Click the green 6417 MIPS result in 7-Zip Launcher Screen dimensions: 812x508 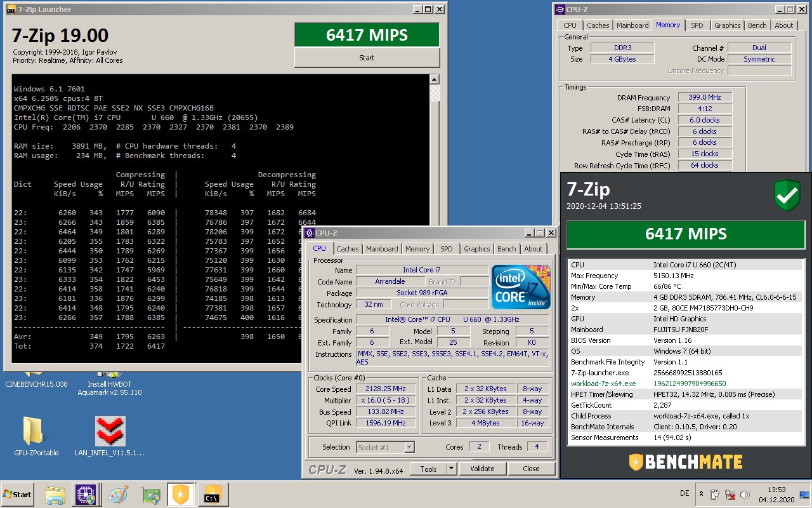click(367, 35)
